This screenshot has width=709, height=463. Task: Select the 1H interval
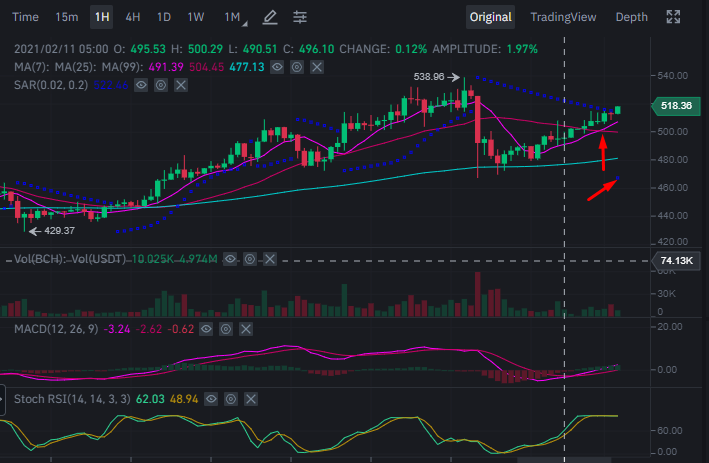tap(102, 17)
